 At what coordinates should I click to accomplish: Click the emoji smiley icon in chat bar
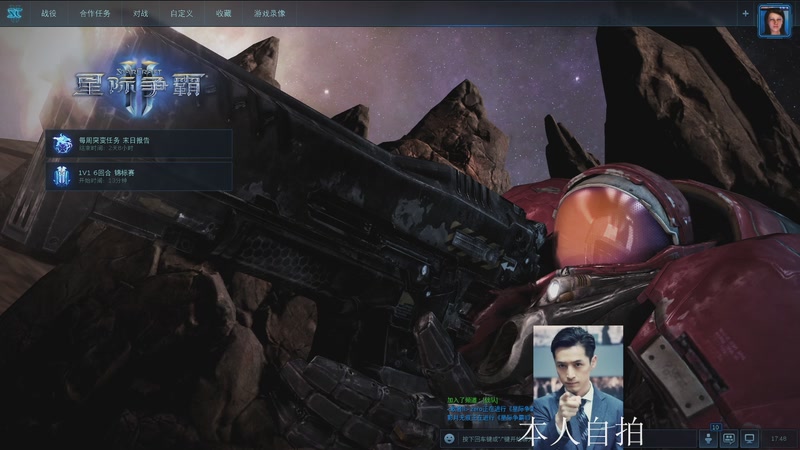(x=449, y=438)
